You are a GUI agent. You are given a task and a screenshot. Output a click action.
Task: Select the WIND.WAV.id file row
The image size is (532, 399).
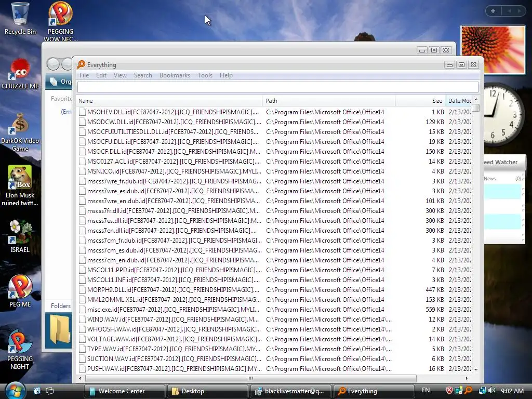(274, 320)
